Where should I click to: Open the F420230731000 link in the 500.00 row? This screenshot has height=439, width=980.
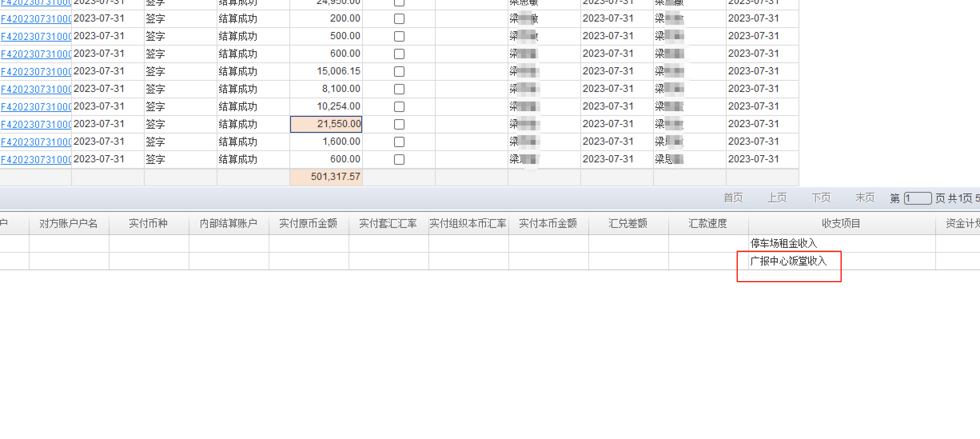(36, 36)
